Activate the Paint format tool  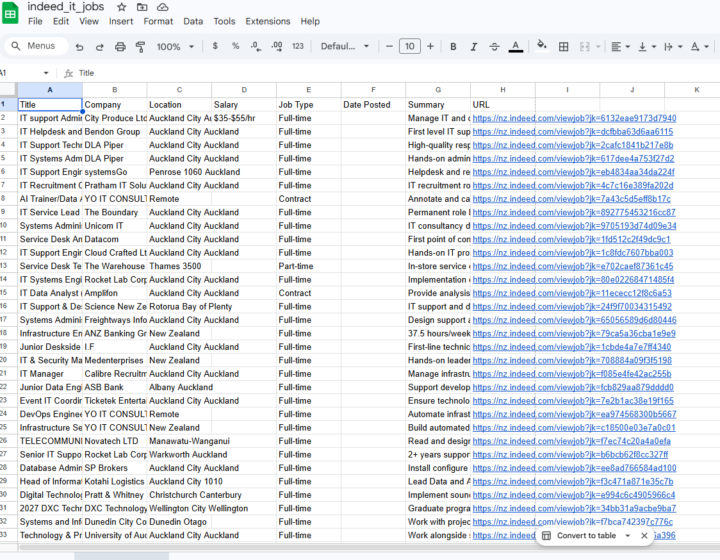(141, 46)
